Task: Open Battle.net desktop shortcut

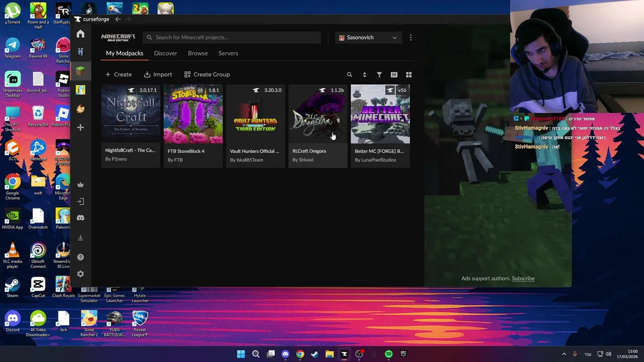Action: coord(38,151)
